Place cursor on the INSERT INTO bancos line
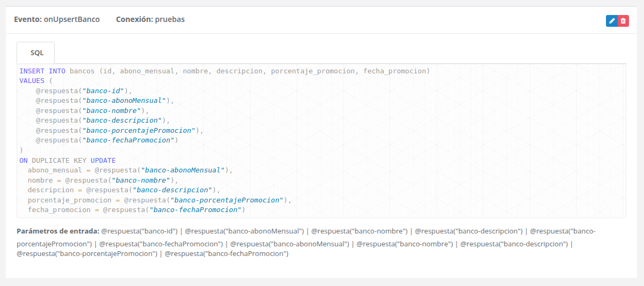The width and height of the screenshot is (644, 286). 224,71
